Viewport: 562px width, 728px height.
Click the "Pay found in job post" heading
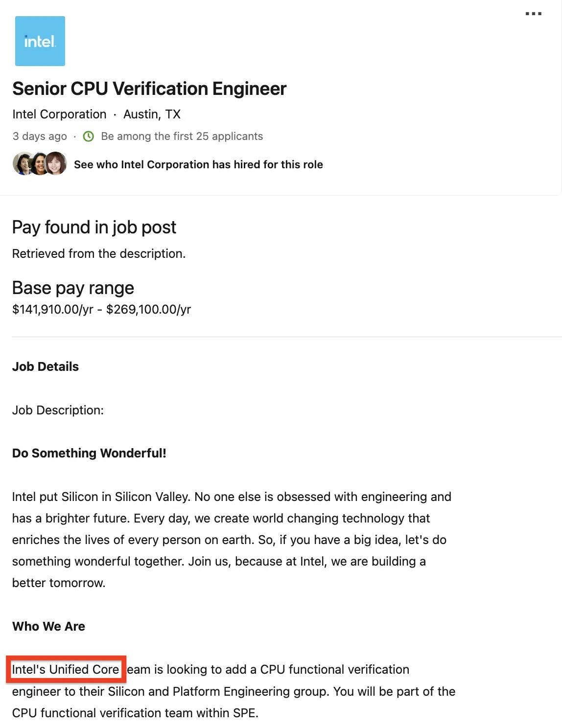pos(94,227)
